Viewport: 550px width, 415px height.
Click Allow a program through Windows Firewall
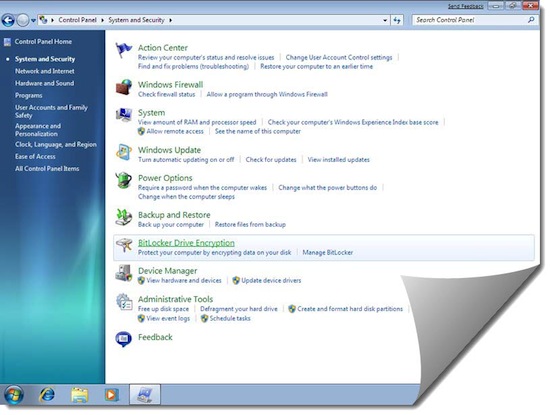(x=267, y=94)
